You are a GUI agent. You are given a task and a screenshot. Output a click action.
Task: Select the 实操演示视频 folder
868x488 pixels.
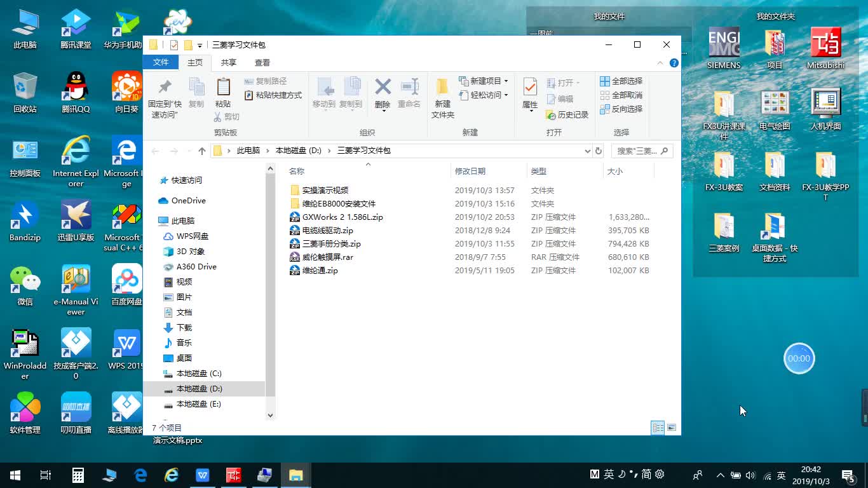pos(325,191)
